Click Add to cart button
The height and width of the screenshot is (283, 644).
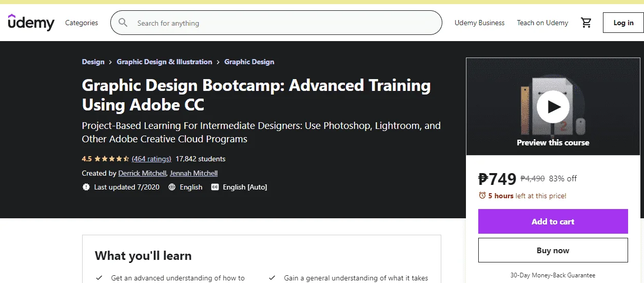coord(553,221)
